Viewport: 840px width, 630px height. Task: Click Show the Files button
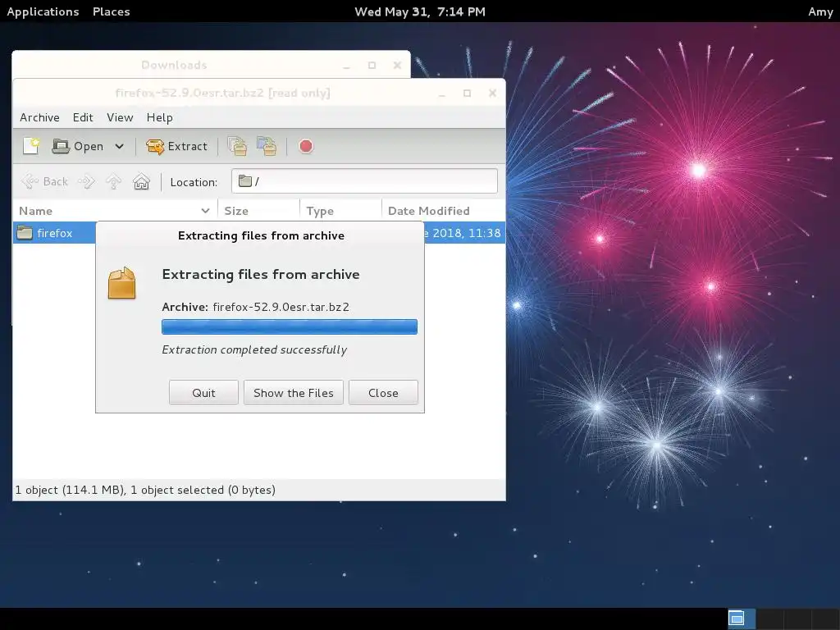(x=294, y=393)
